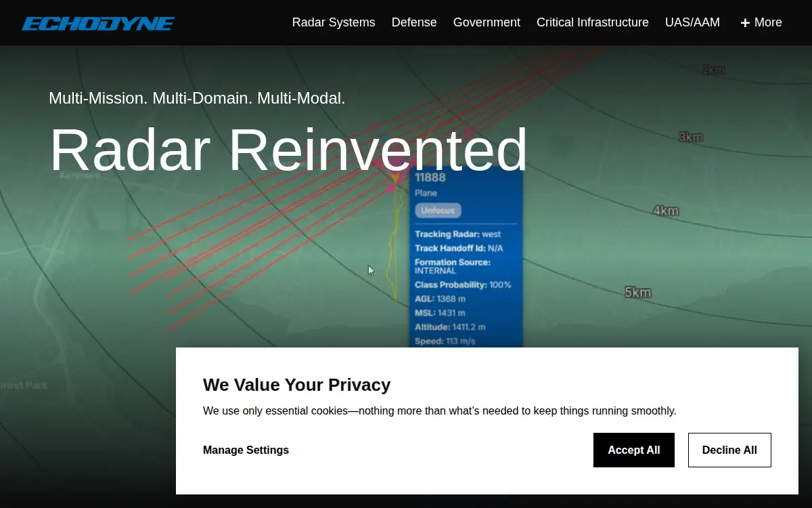Click the Track Handoff Id: N/A line
The image size is (812, 508).
click(x=459, y=249)
